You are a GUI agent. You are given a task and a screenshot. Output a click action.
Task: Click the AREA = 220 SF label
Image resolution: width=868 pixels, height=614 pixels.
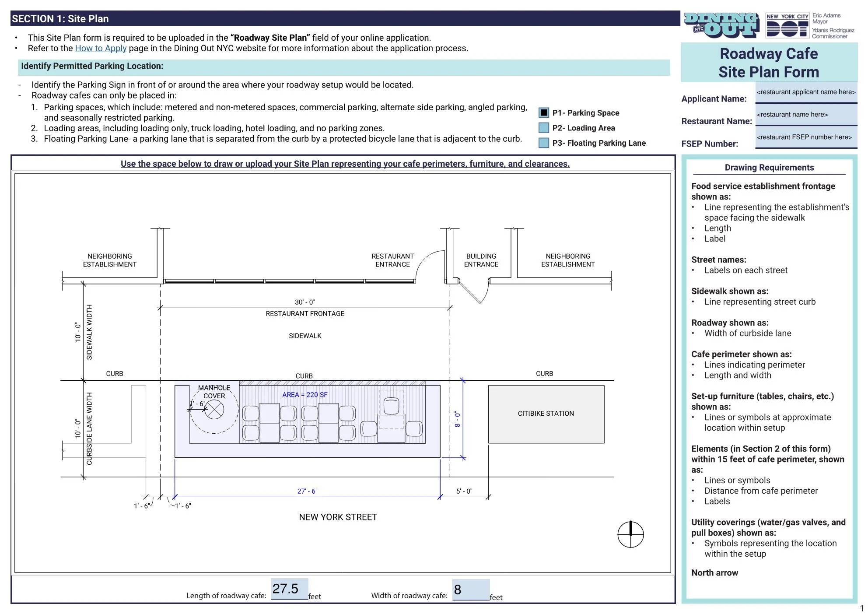tap(304, 395)
